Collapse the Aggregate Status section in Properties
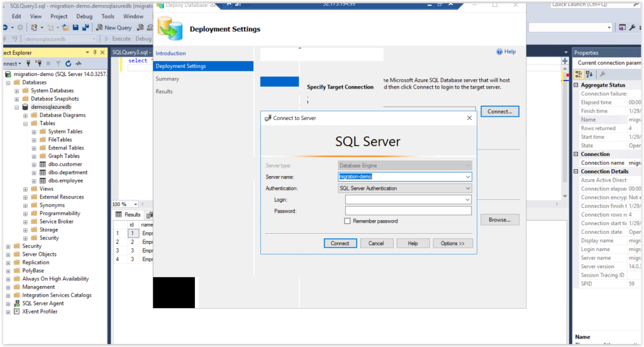The width and height of the screenshot is (644, 347). pyautogui.click(x=576, y=85)
